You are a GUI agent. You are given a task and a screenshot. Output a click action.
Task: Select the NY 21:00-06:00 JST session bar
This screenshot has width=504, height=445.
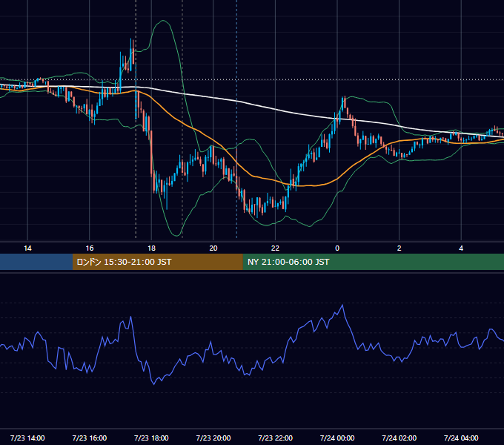click(x=373, y=262)
